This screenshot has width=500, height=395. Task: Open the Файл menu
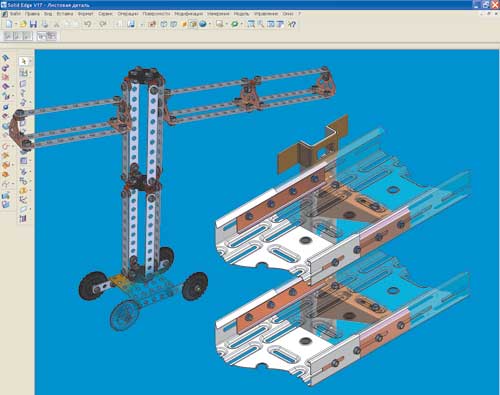(x=15, y=14)
